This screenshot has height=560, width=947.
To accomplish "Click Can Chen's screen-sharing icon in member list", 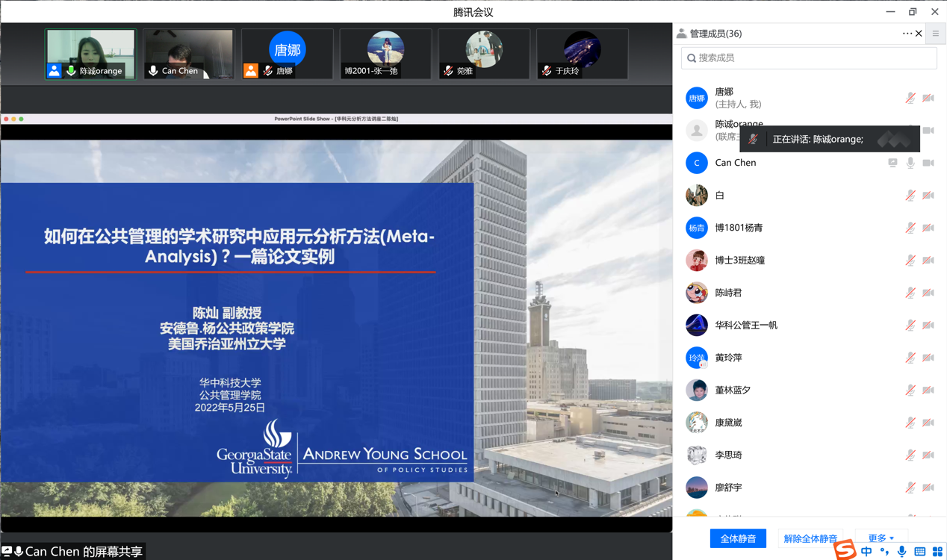I will 892,163.
